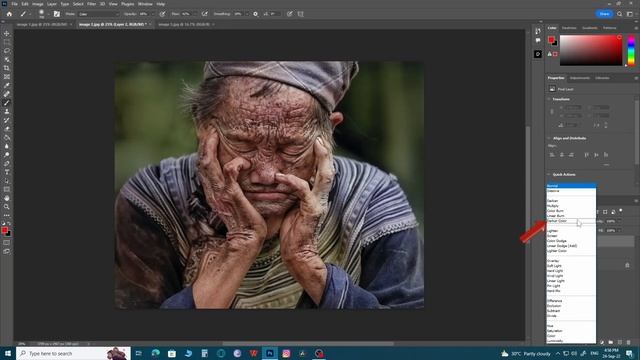Pick a shade in the red color field
The width and height of the screenshot is (640, 360).
click(591, 50)
